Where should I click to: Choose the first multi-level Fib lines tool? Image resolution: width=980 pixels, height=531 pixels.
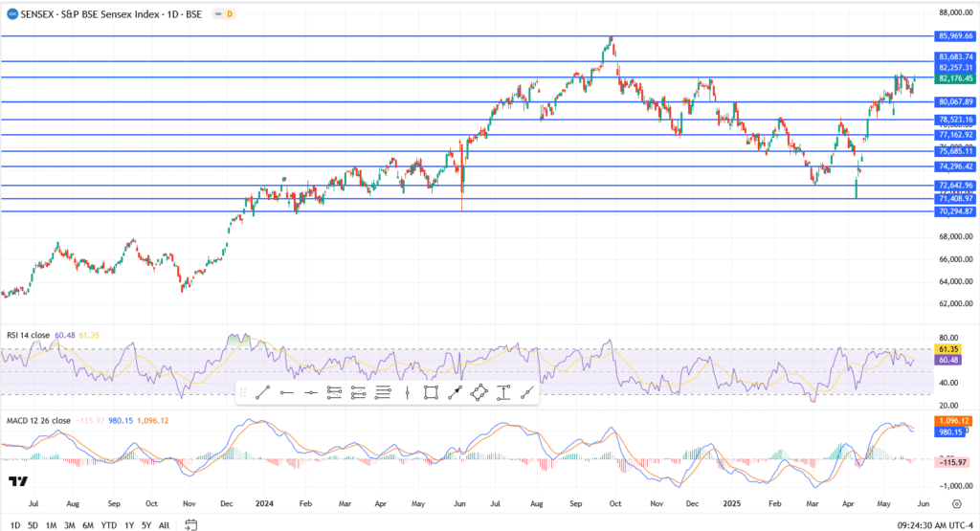(334, 393)
